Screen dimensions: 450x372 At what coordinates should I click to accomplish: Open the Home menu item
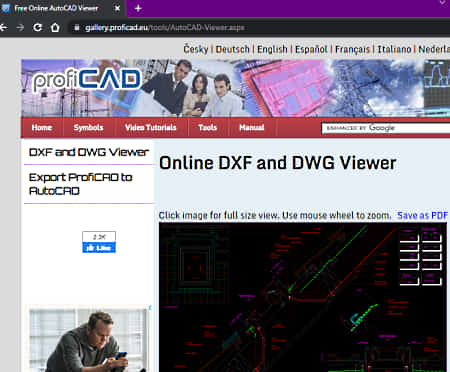[x=42, y=127]
